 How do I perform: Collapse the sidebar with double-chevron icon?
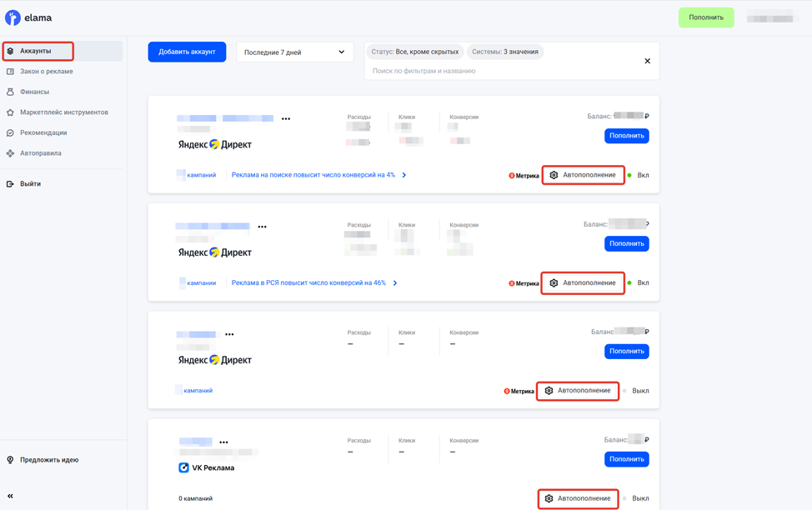point(10,496)
